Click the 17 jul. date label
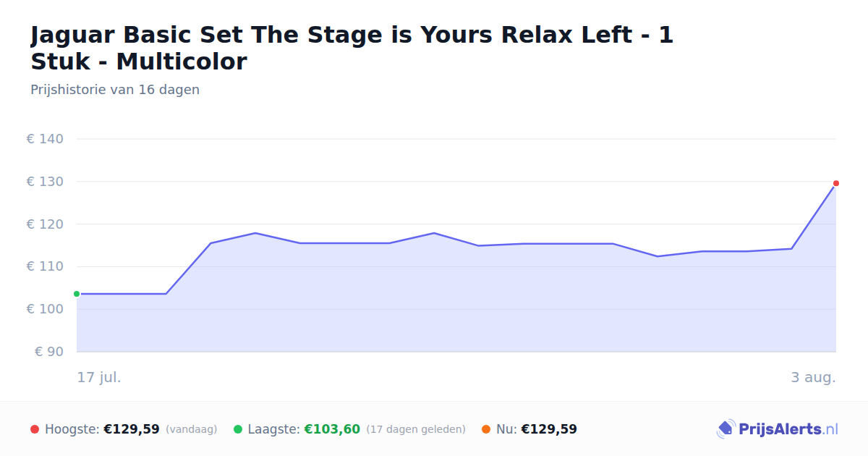Screen dimensions: 868x456 click(99, 378)
